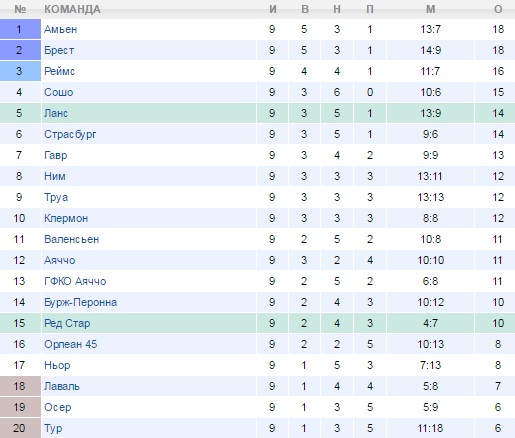Open the Гавр team link
This screenshot has width=515, height=438.
click(x=55, y=155)
